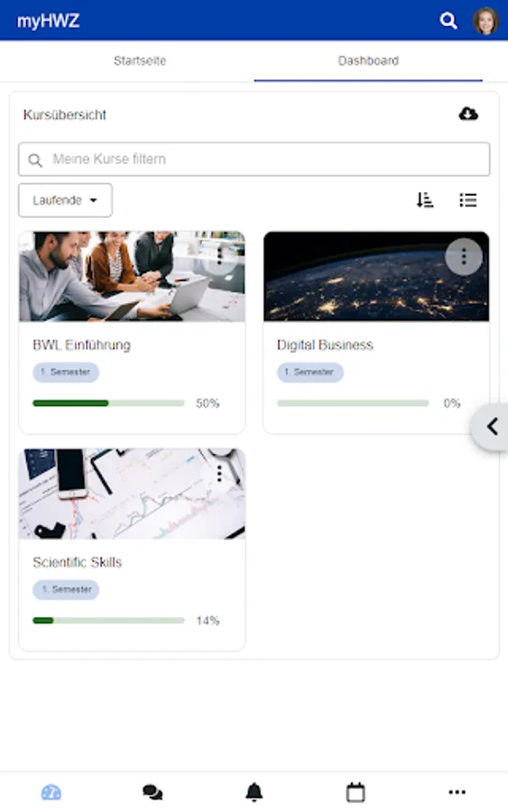Open the BWL Einführung course title
Image resolution: width=508 pixels, height=812 pixels.
[x=82, y=345]
